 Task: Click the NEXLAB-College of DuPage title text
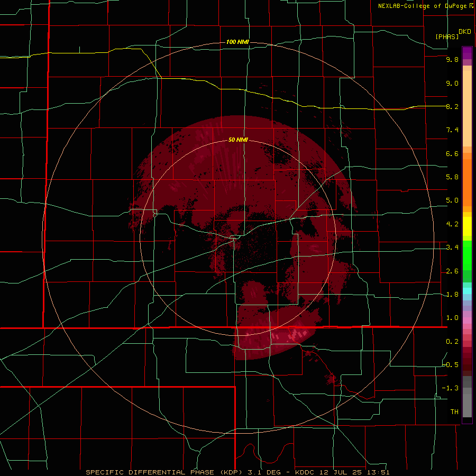pos(423,6)
